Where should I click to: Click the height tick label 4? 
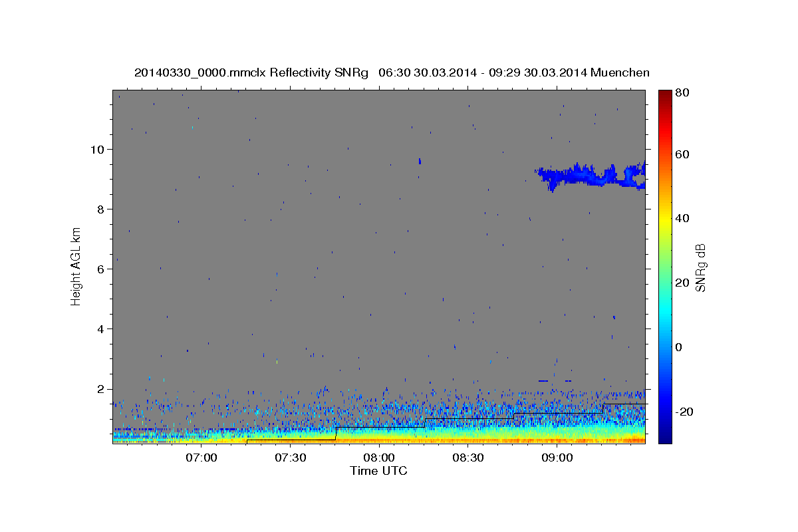pyautogui.click(x=100, y=329)
